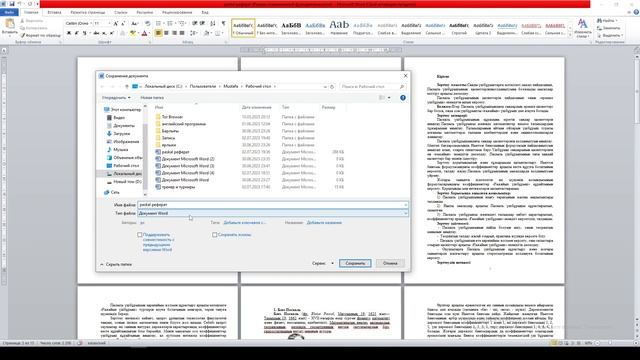Justify text in ribbon
Image resolution: width=640 pixels, height=360 pixels.
[182, 33]
